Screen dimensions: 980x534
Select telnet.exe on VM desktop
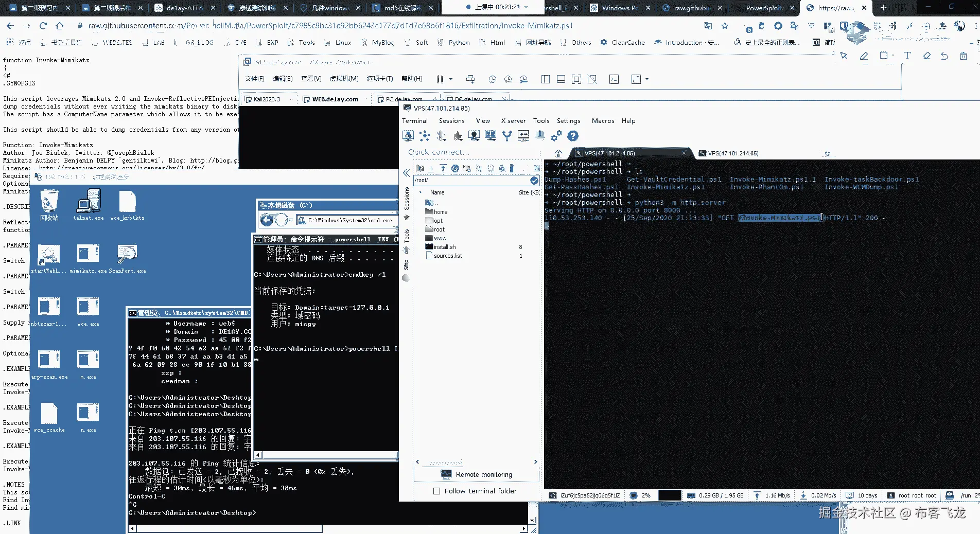[x=89, y=205]
